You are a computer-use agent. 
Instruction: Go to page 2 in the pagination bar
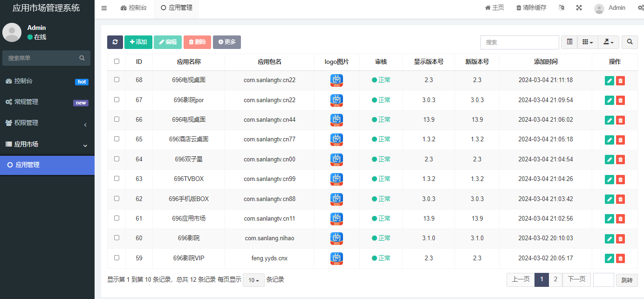[555, 279]
